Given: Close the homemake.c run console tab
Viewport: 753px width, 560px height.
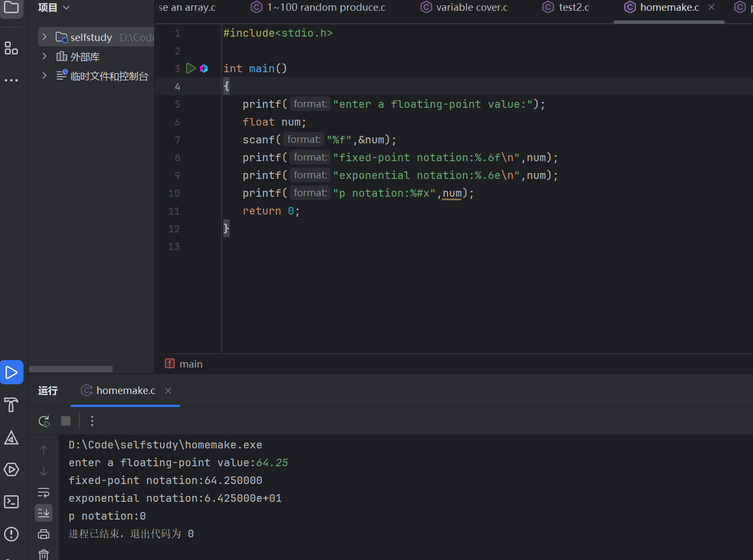Looking at the screenshot, I should pyautogui.click(x=168, y=391).
